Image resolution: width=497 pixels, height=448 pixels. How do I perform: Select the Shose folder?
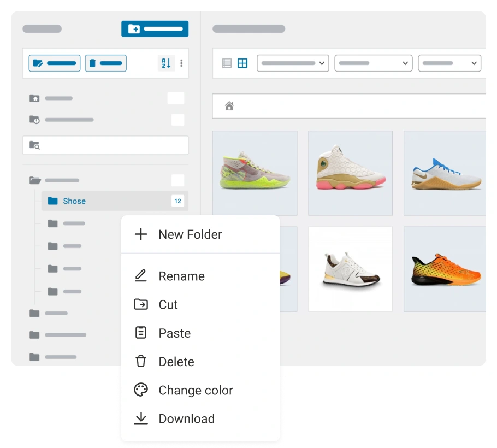[74, 201]
